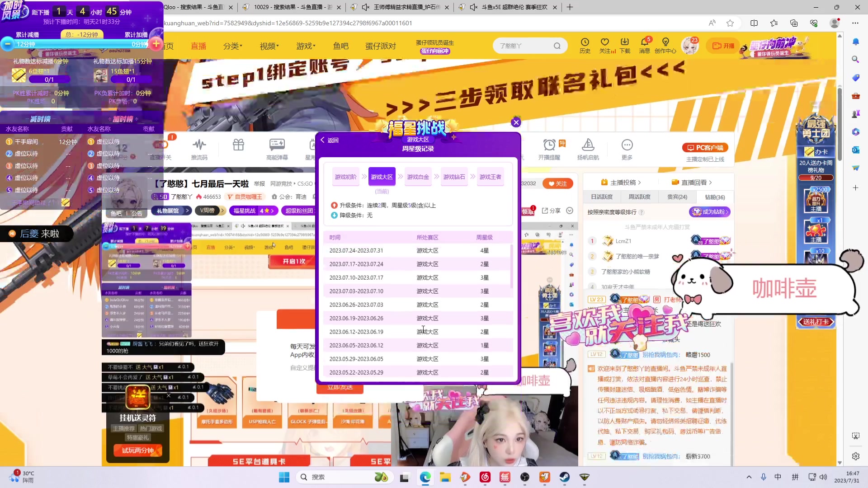The height and width of the screenshot is (488, 868).
Task: Open 直播回看 link
Action: point(692,183)
